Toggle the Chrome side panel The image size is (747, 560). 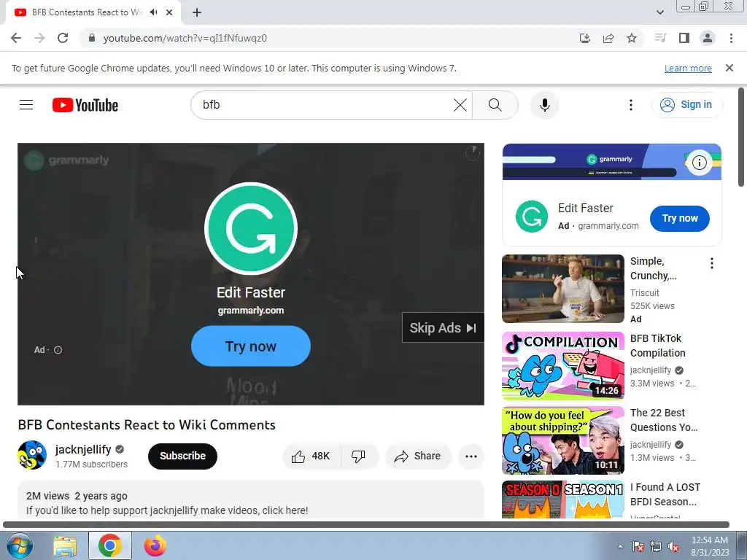pyautogui.click(x=684, y=38)
